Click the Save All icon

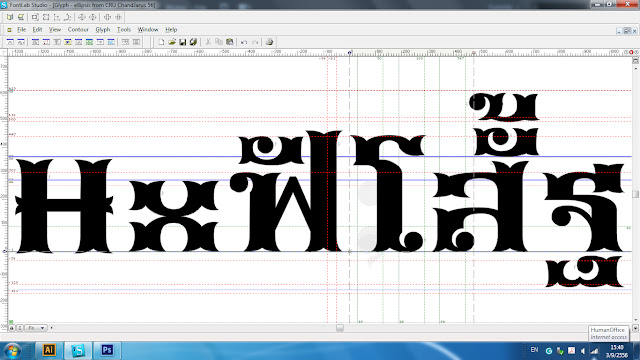click(x=193, y=42)
